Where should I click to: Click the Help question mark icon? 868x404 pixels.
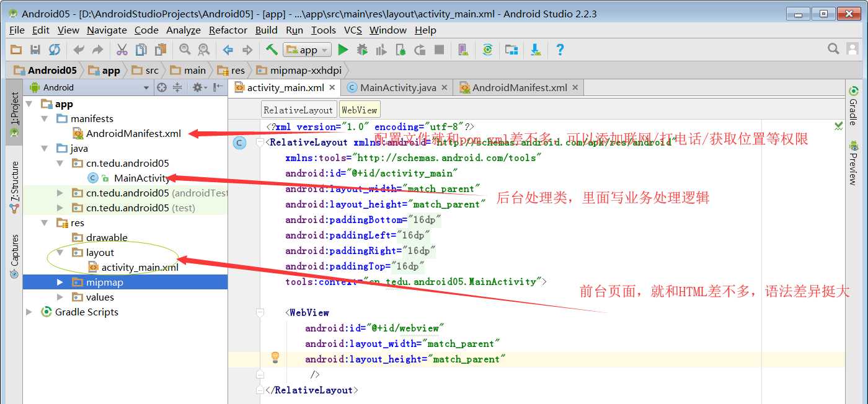point(560,50)
